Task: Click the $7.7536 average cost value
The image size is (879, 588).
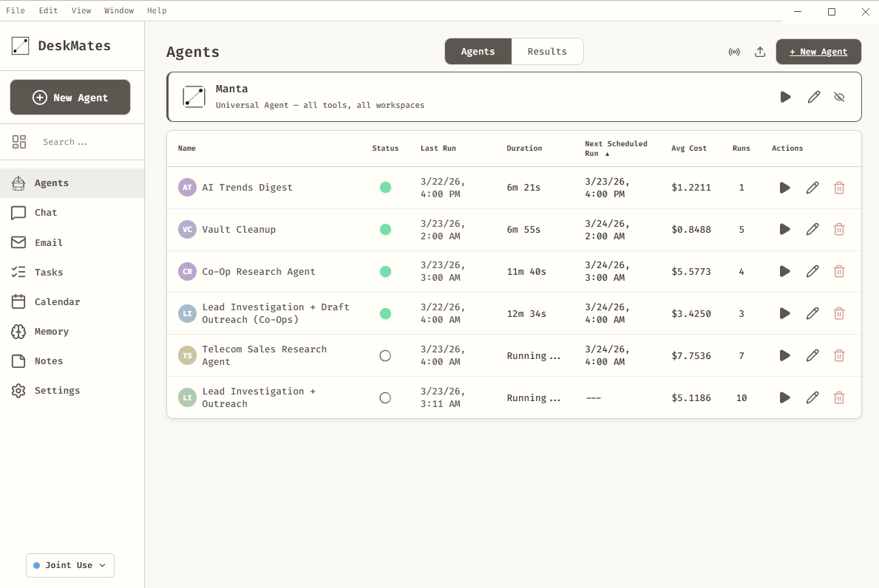Action: point(691,355)
